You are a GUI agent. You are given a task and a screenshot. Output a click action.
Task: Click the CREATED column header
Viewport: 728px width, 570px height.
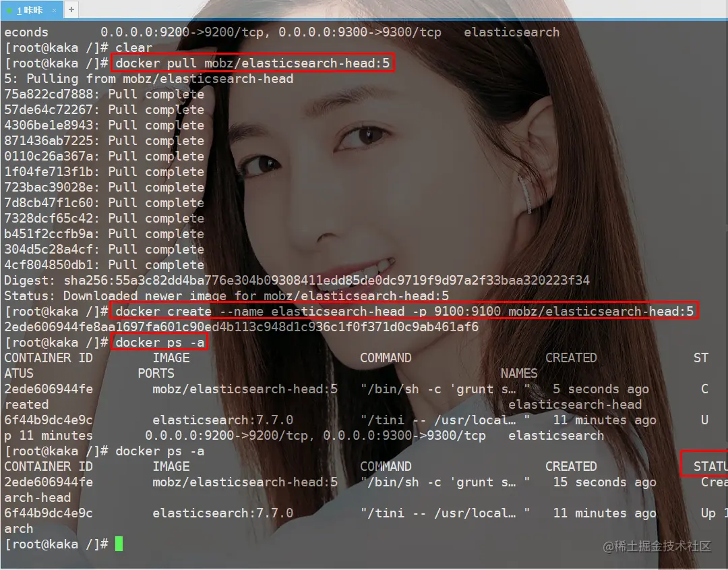coord(571,358)
